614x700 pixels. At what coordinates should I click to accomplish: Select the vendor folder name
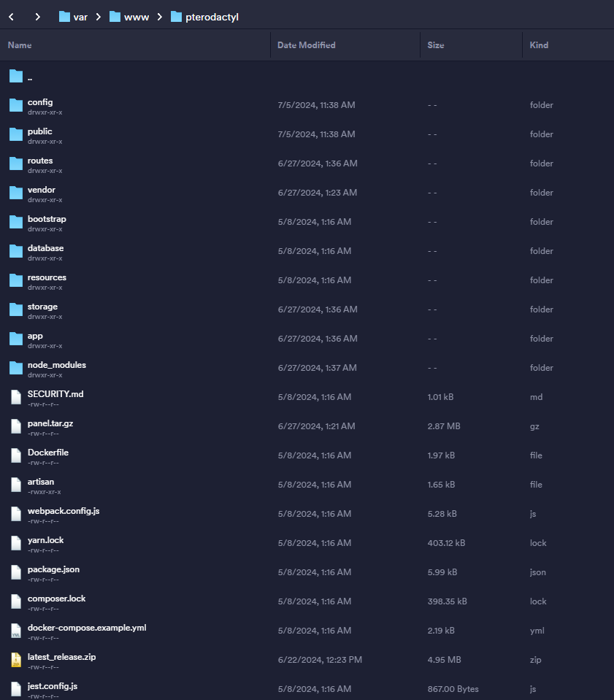point(42,190)
